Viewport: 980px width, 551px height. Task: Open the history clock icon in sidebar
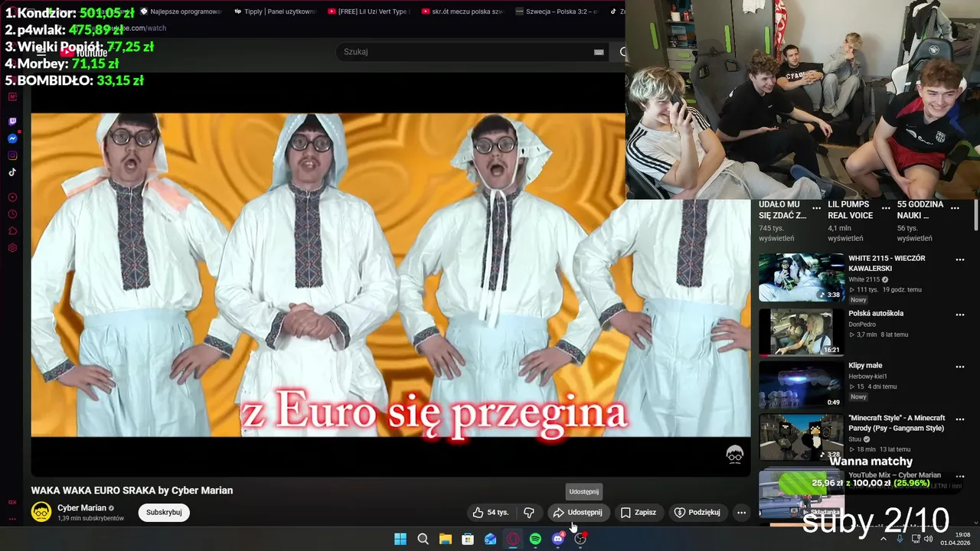[x=12, y=214]
